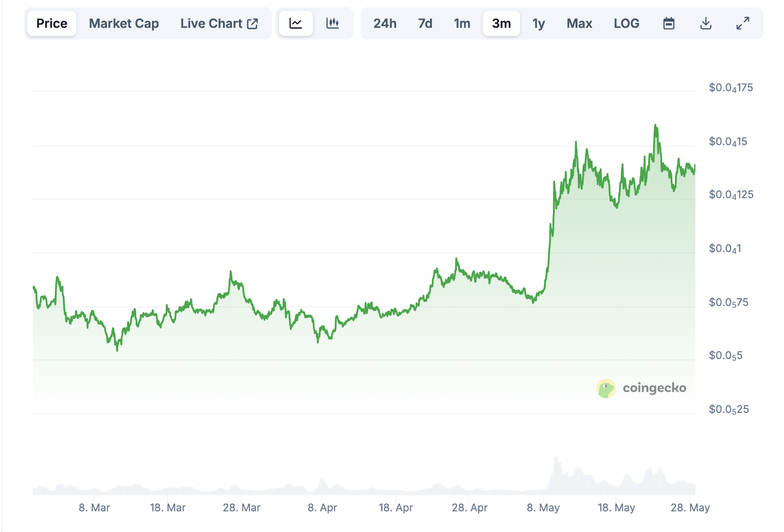Toggle LOG scale
The image size is (784, 532).
pyautogui.click(x=627, y=24)
